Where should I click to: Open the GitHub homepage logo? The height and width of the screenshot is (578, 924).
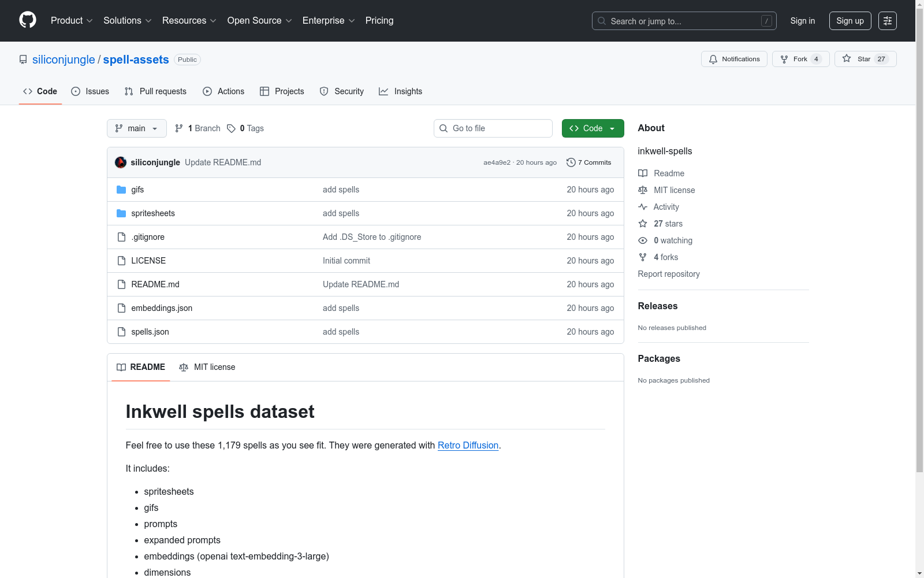coord(28,20)
